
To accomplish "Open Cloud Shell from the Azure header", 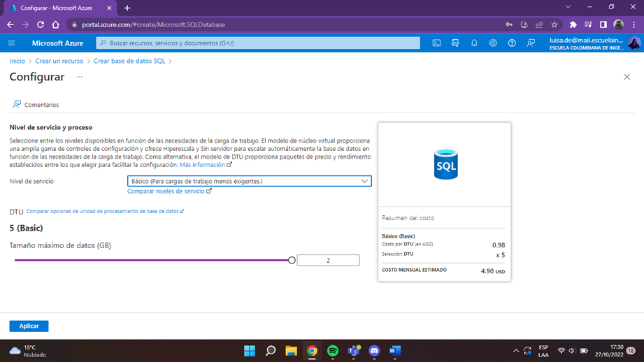I will [x=436, y=43].
